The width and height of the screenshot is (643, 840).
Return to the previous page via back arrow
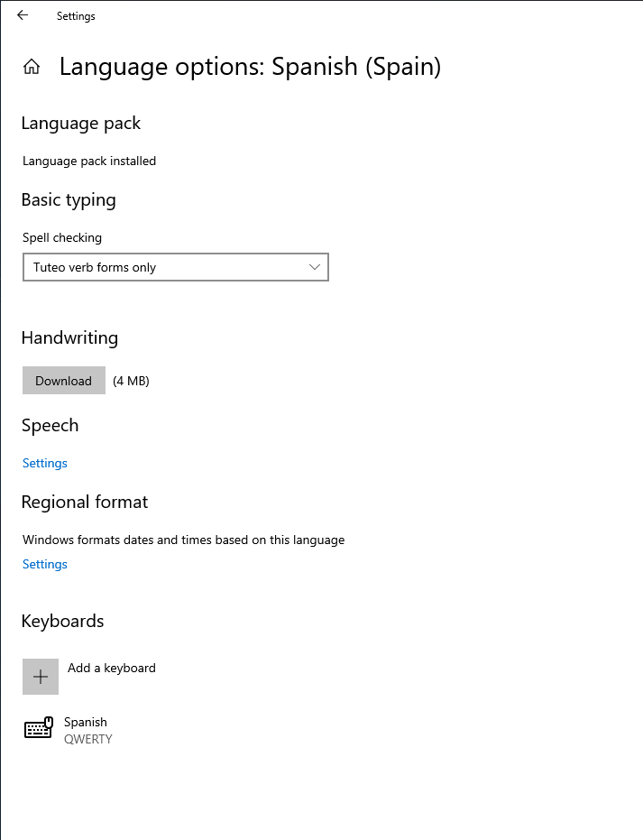tap(22, 15)
